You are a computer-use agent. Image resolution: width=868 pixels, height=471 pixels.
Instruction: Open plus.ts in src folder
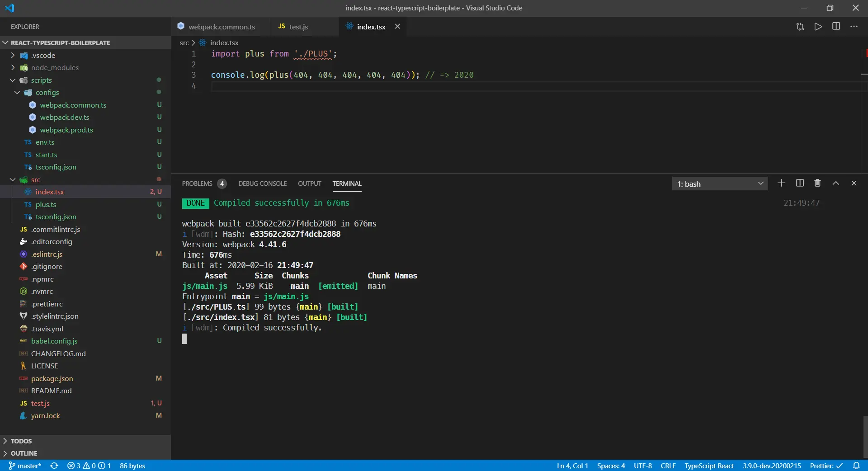coord(85,204)
